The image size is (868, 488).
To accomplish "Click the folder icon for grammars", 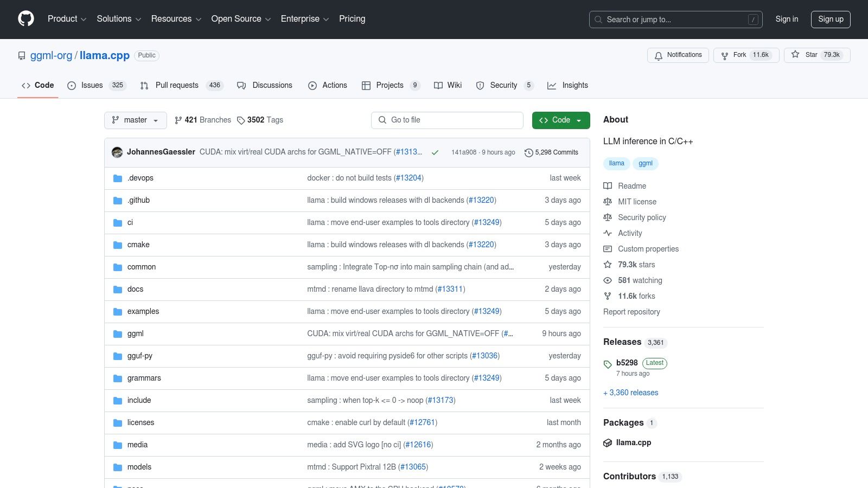I will point(118,378).
